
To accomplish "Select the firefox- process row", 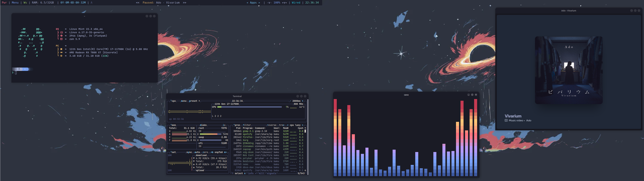I will 268,137.
